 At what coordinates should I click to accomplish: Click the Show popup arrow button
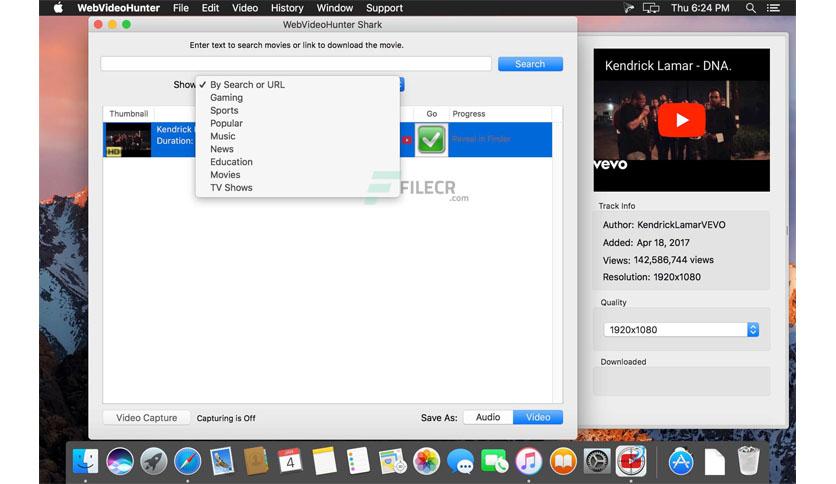402,85
